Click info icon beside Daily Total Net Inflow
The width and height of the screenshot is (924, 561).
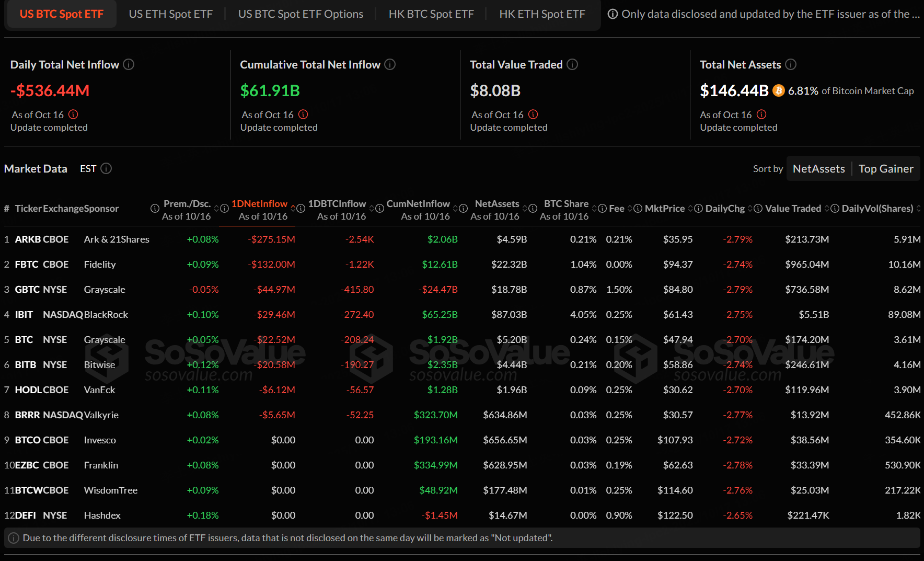(x=129, y=64)
